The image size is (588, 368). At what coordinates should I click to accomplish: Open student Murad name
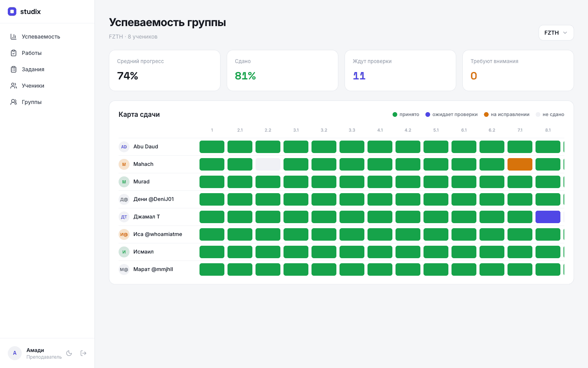pos(142,182)
